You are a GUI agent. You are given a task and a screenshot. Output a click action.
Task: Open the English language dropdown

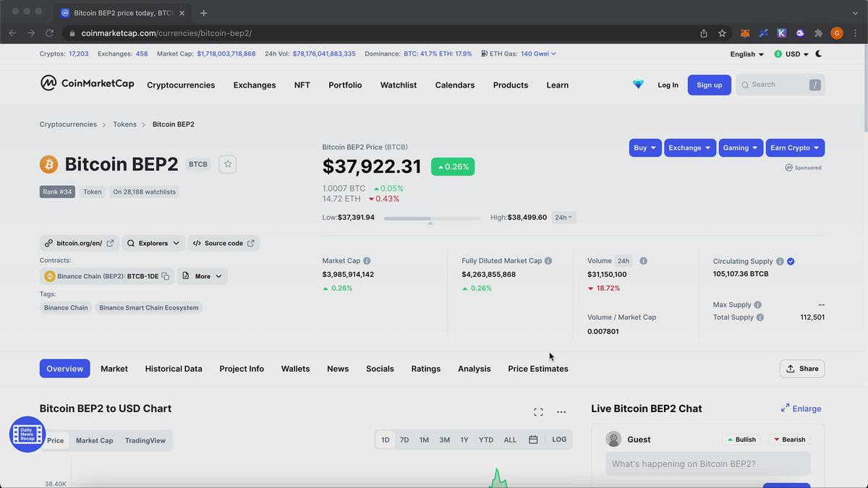point(747,54)
